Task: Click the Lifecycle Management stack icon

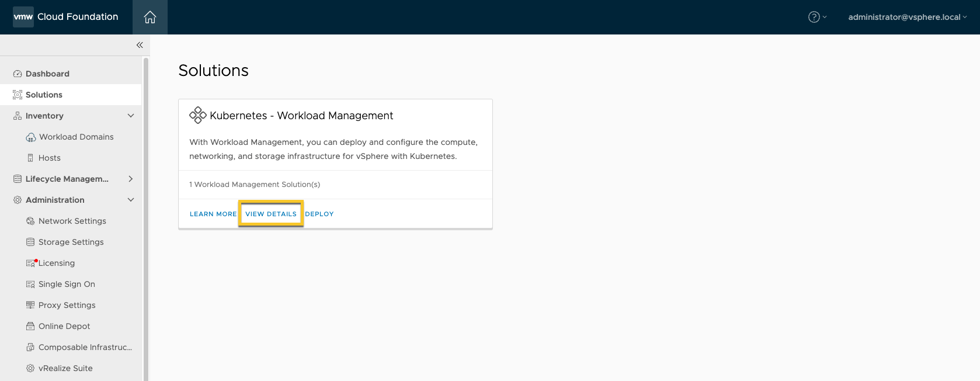Action: pyautogui.click(x=18, y=179)
